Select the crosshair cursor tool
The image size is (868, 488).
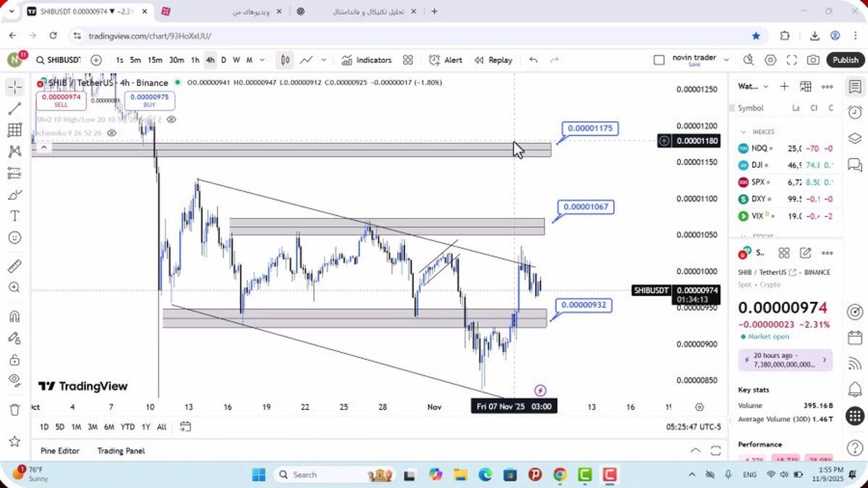pos(14,88)
